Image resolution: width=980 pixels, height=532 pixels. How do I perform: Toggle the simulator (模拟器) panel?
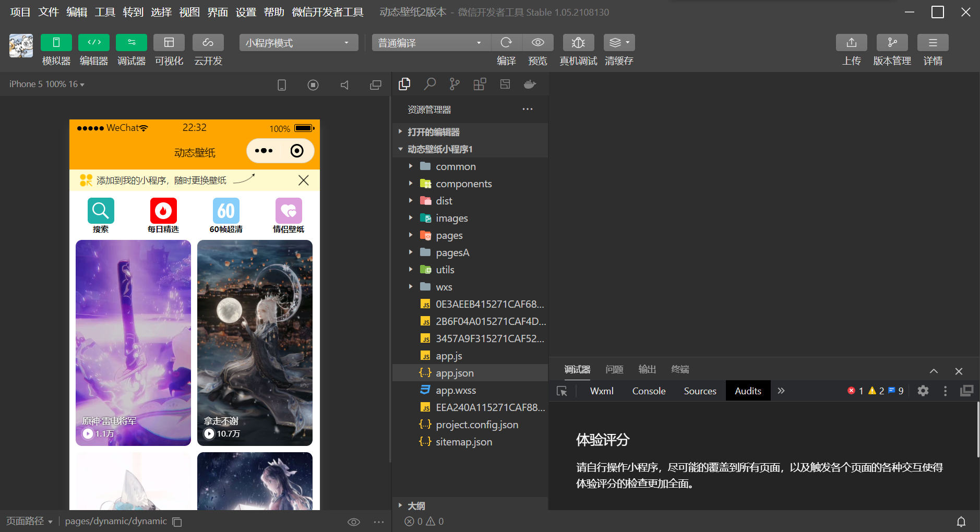point(56,43)
